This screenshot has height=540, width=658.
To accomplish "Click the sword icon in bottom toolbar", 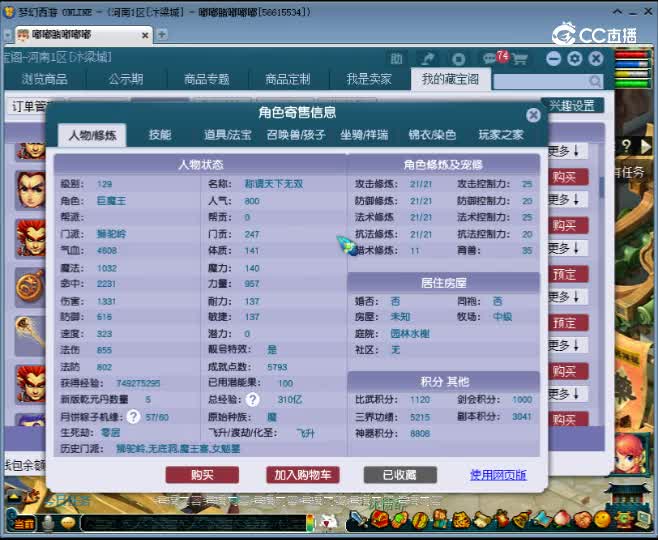I will 357,520.
